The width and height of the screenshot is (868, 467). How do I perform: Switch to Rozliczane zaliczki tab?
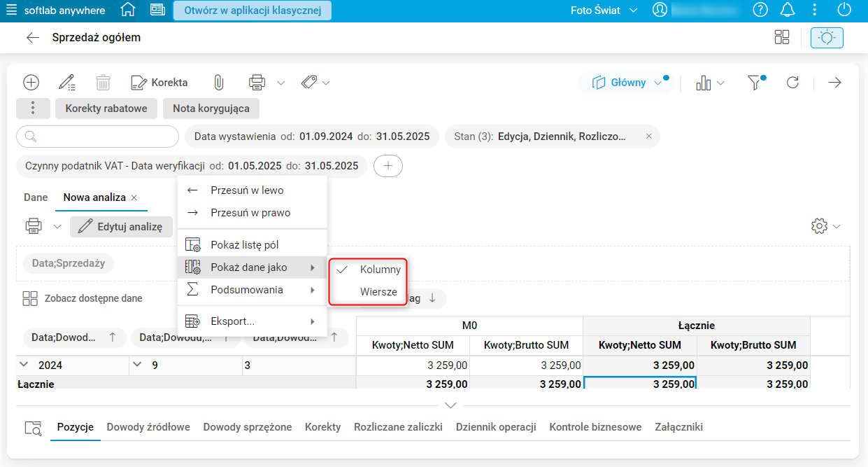[x=398, y=427]
